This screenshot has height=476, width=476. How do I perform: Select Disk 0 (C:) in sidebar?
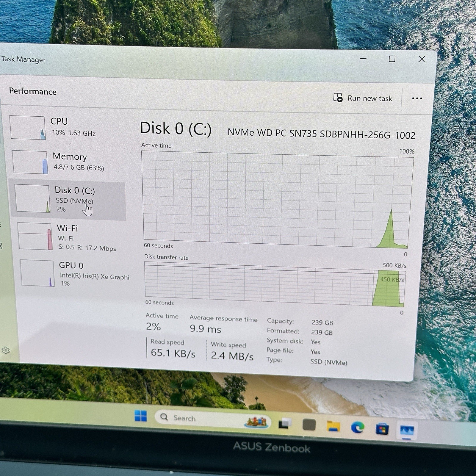pyautogui.click(x=68, y=200)
